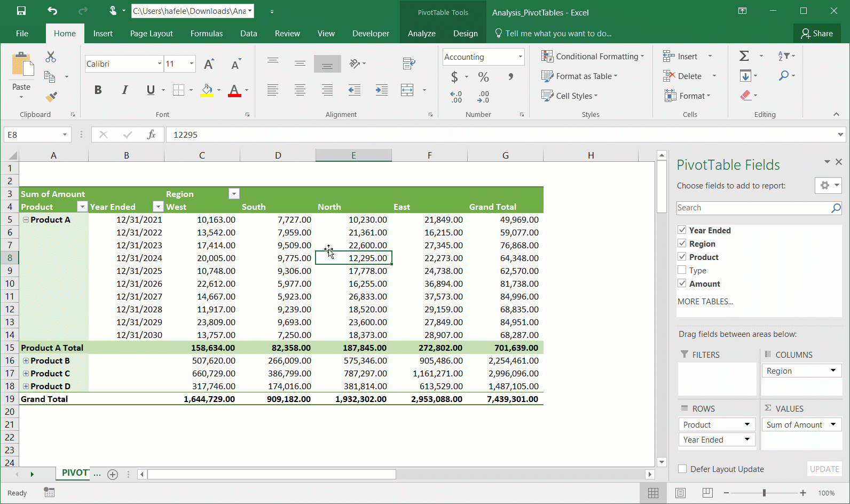Expand the Product C group
The height and width of the screenshot is (504, 850).
click(x=26, y=373)
